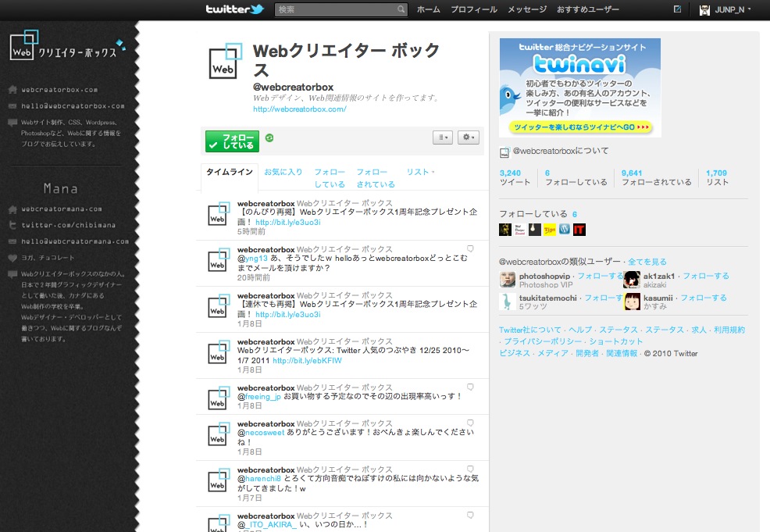Viewport: 770px width, 532px height.
Task: Click the 9,641 フォローされている count
Action: 656,177
